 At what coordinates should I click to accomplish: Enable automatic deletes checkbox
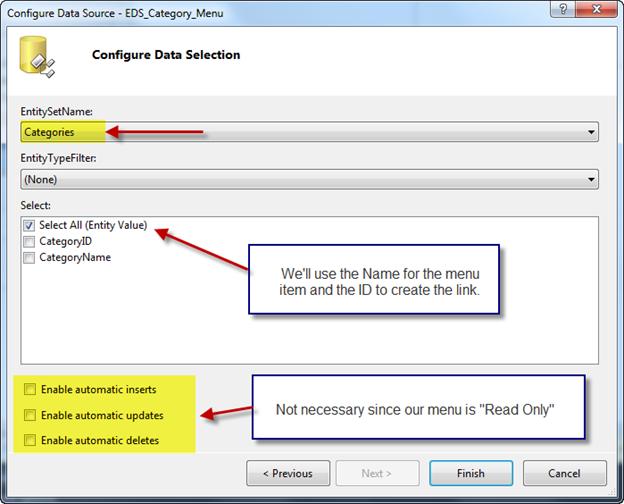point(31,440)
